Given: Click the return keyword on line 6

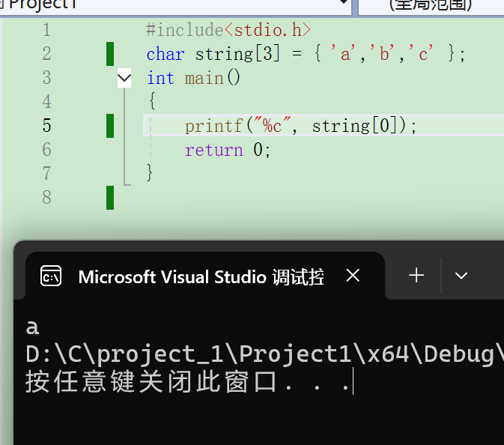Looking at the screenshot, I should point(213,150).
